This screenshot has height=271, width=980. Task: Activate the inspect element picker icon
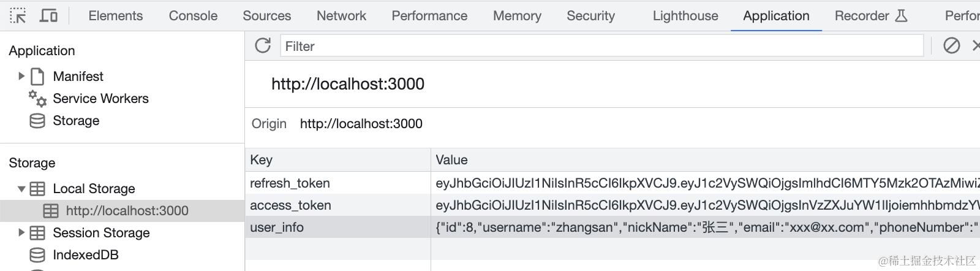(18, 15)
